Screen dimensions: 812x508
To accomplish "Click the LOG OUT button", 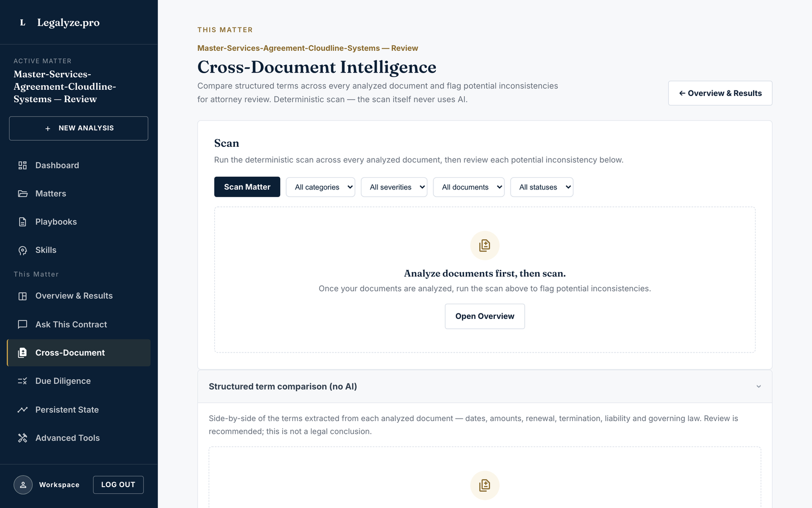I will click(118, 485).
